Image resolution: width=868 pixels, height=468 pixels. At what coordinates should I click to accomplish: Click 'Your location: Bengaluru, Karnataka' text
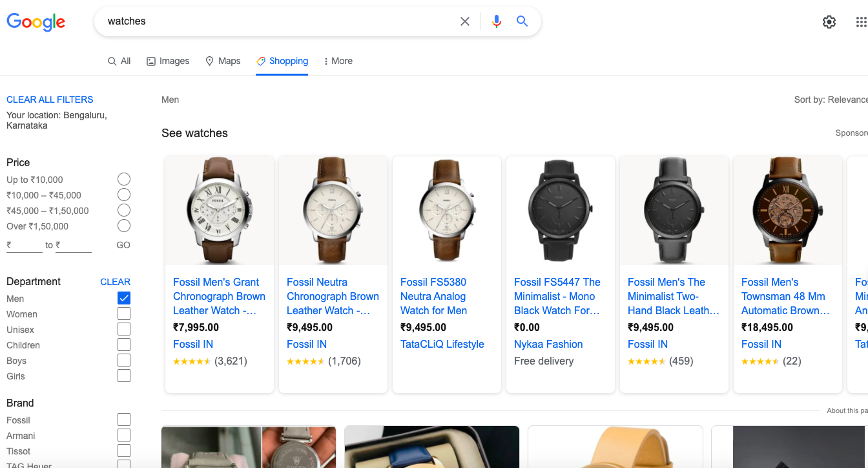click(x=57, y=120)
